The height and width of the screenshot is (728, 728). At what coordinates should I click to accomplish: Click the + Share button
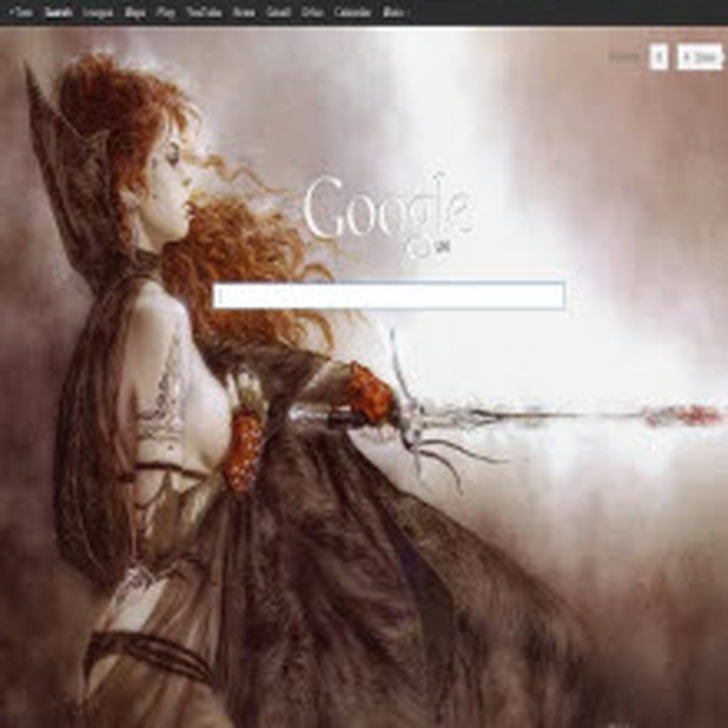tap(699, 58)
